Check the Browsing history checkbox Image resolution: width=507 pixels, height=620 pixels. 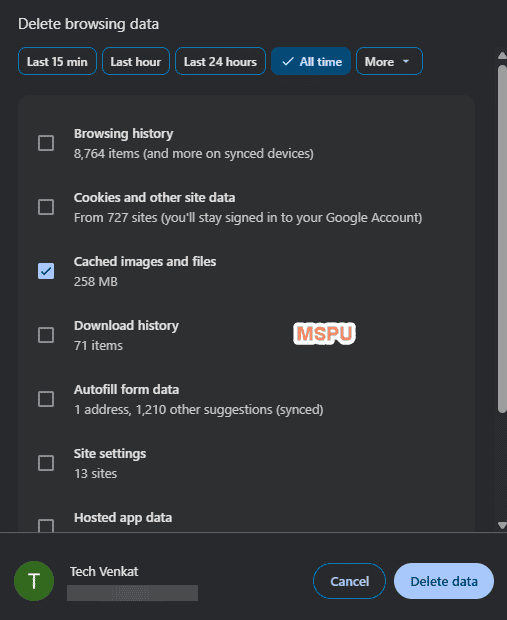[46, 143]
